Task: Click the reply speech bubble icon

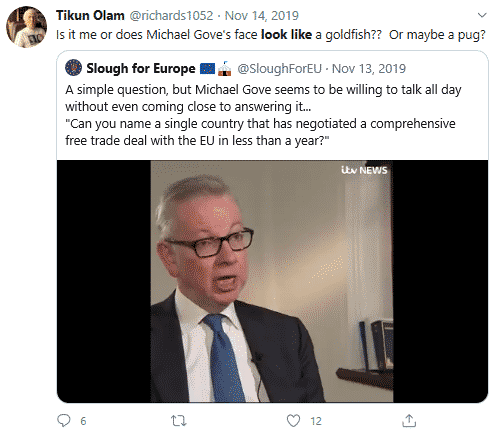Action: tap(64, 421)
